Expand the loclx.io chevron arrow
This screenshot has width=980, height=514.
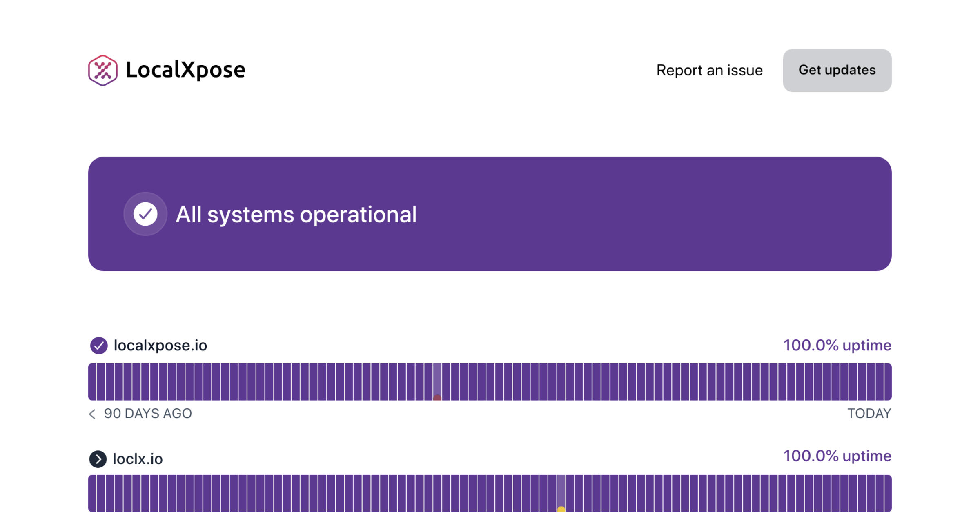(98, 459)
